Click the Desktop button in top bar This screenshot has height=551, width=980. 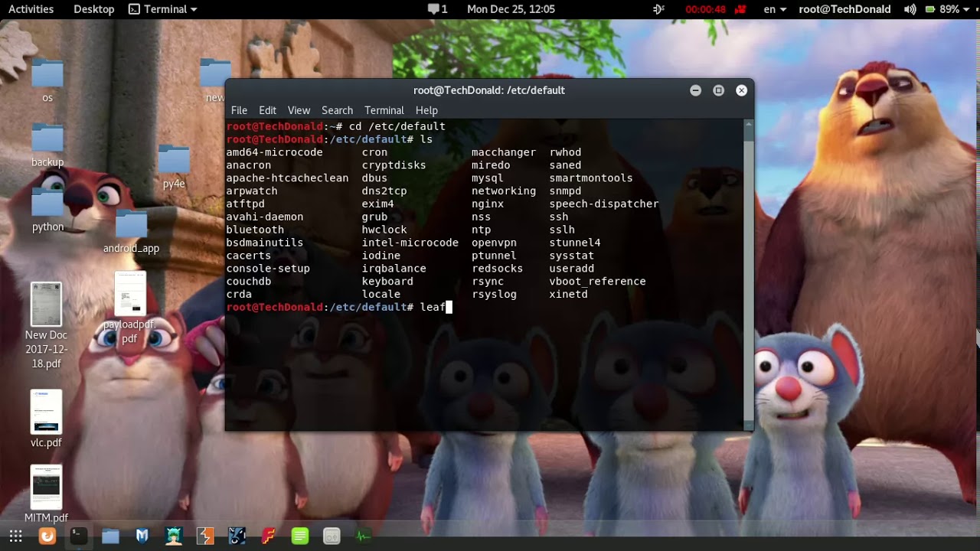(93, 9)
